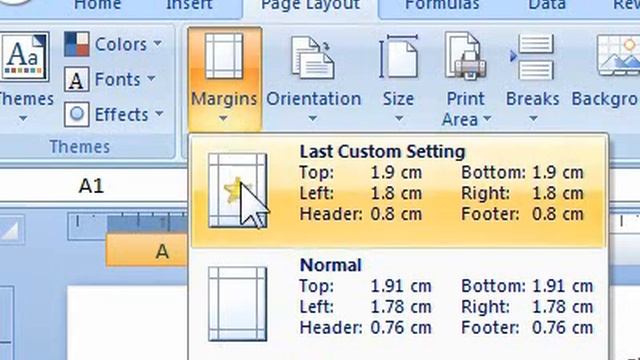Open the Print Area menu

pyautogui.click(x=466, y=80)
